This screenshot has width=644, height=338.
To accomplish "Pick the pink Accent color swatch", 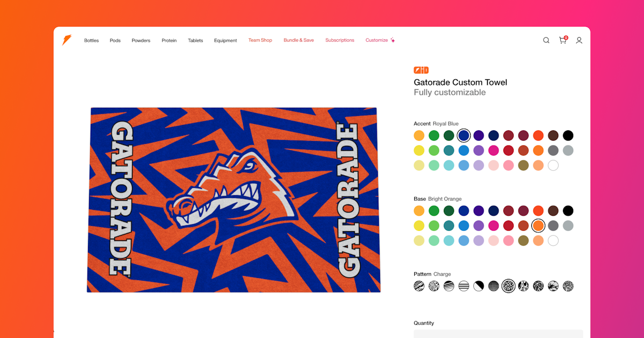I will (493, 150).
